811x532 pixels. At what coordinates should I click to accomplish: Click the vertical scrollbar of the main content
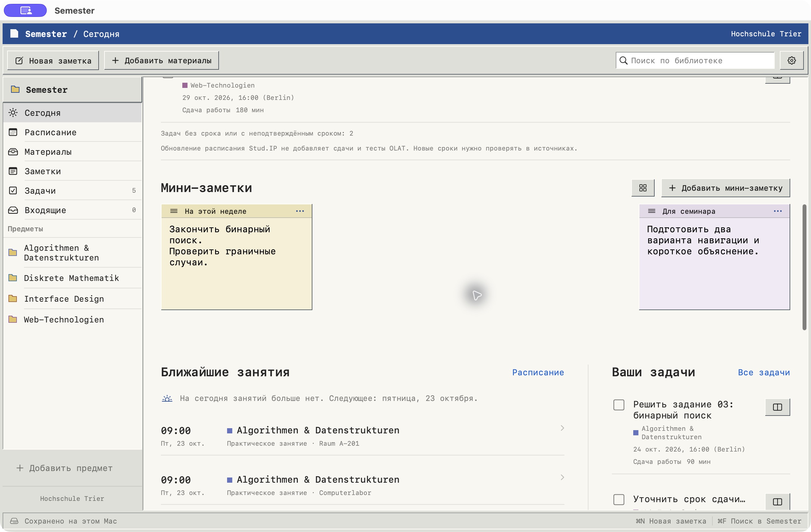(x=804, y=267)
